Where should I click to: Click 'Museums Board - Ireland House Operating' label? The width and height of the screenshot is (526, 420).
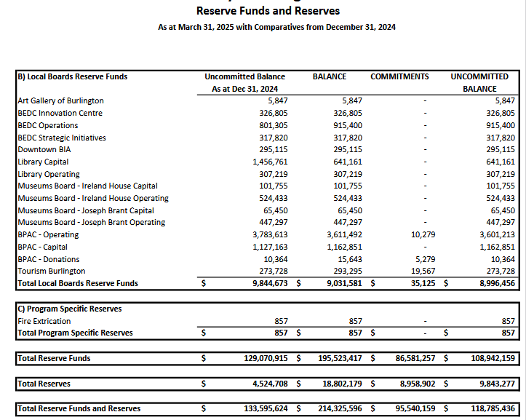pos(93,199)
